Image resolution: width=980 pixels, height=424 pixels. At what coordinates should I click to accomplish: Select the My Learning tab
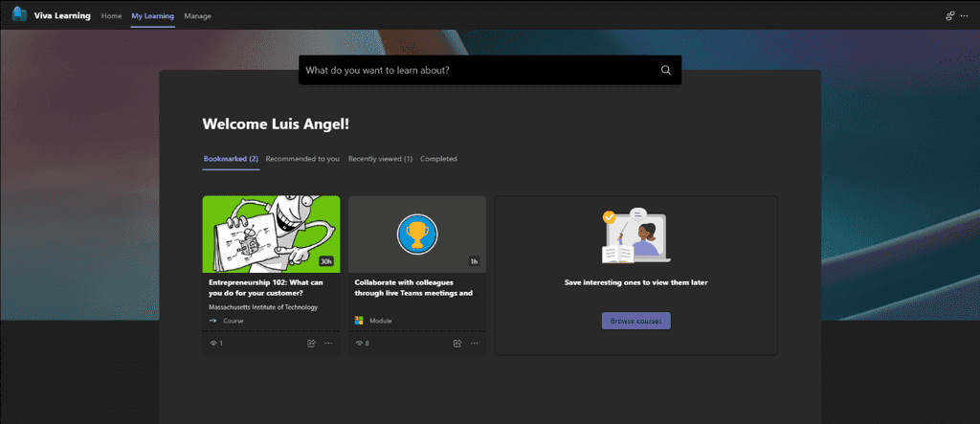pyautogui.click(x=153, y=15)
